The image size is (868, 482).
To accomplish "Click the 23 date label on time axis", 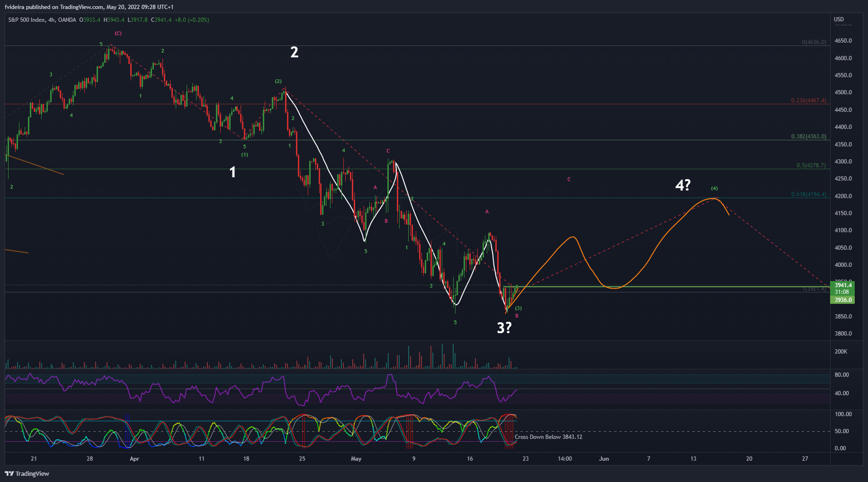I will [526, 459].
